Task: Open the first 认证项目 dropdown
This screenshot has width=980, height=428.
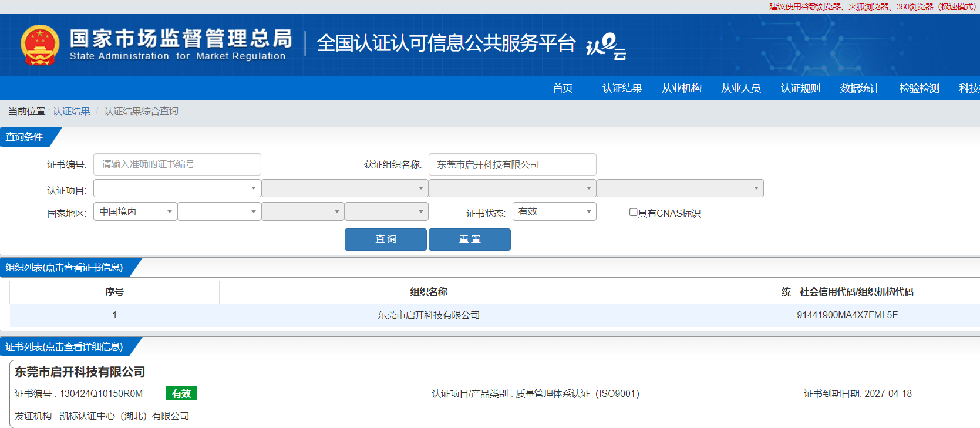Action: pos(177,188)
